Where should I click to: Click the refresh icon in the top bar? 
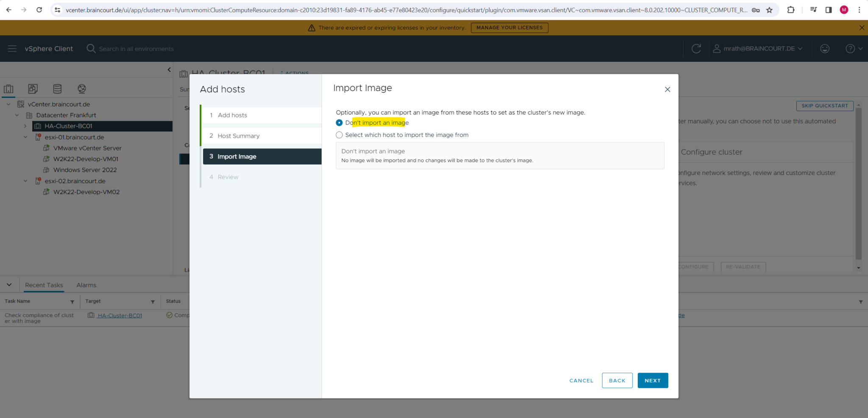[696, 48]
